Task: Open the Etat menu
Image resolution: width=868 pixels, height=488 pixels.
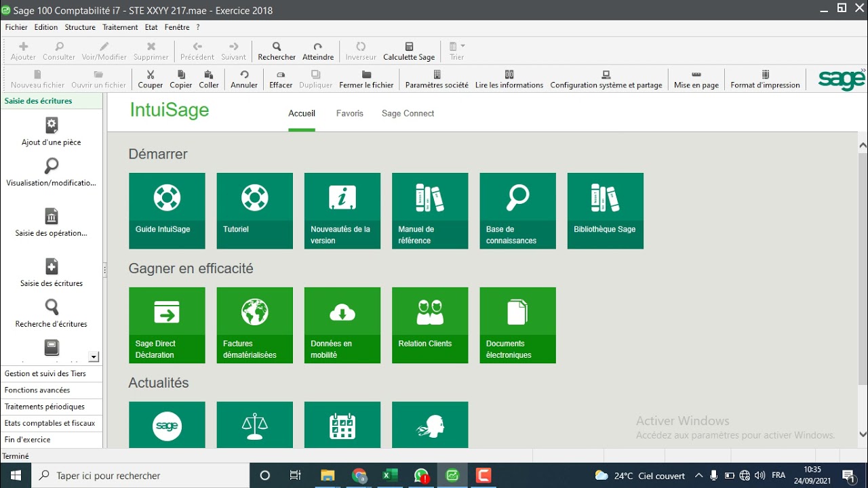Action: click(151, 28)
